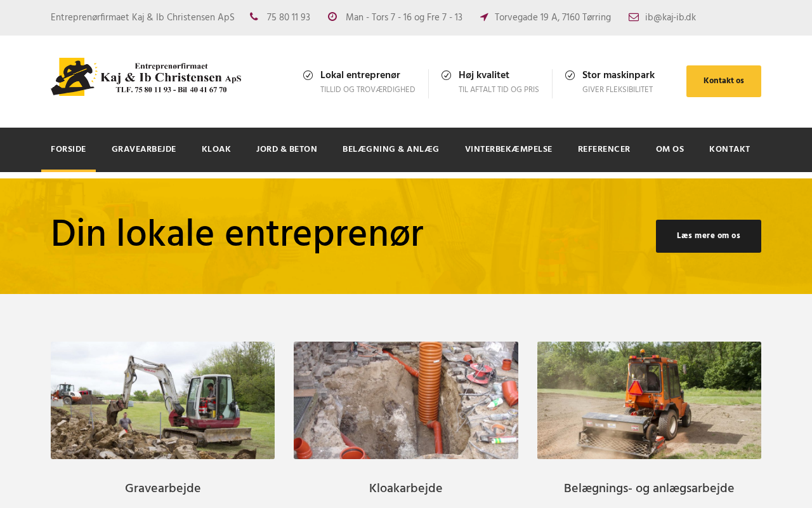Image resolution: width=812 pixels, height=508 pixels.
Task: Open the Kloak menu item
Action: pos(216,150)
